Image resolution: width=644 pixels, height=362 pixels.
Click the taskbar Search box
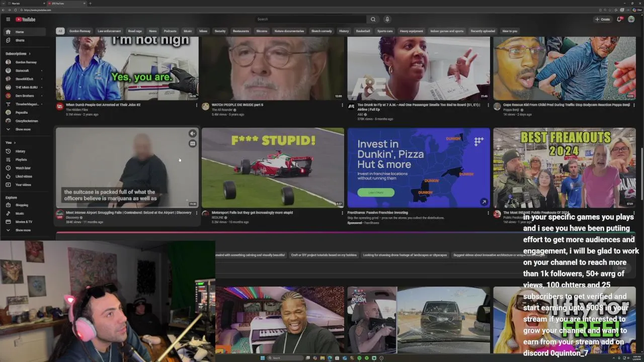pos(285,358)
